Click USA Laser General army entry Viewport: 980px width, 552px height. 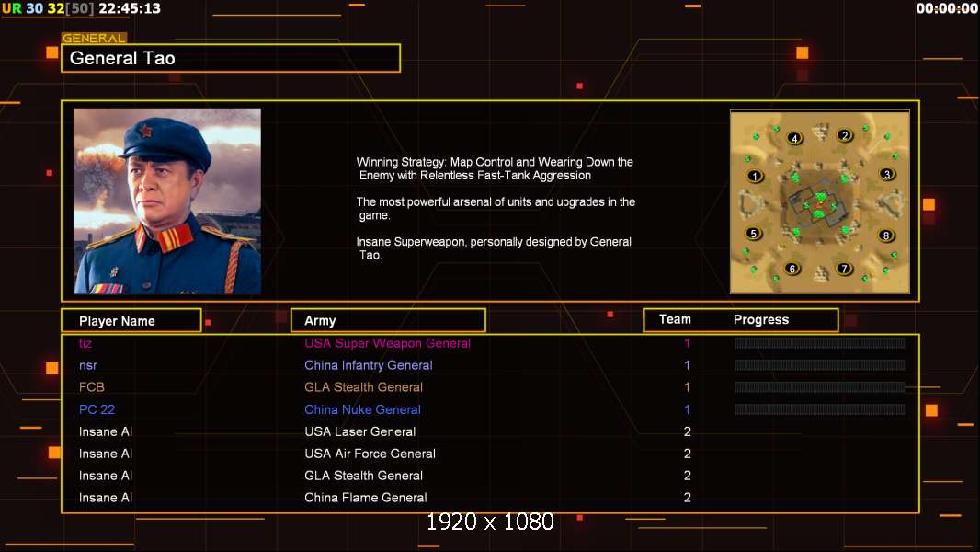360,431
